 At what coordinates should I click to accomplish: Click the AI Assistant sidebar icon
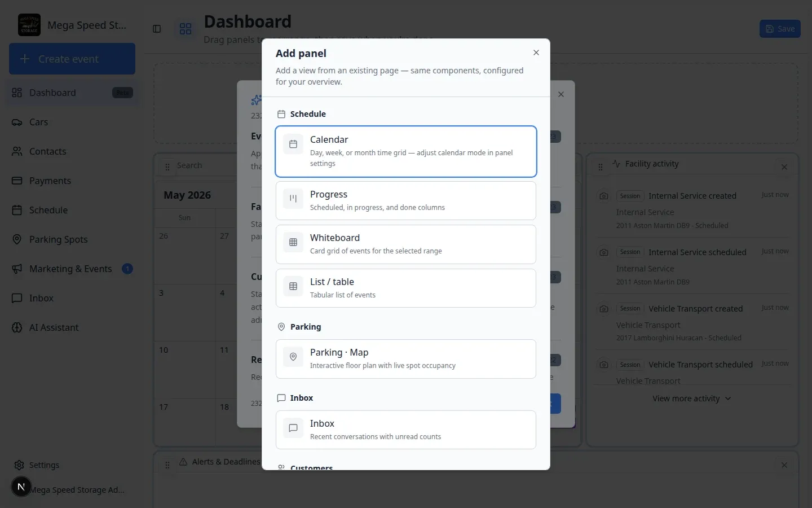point(17,327)
